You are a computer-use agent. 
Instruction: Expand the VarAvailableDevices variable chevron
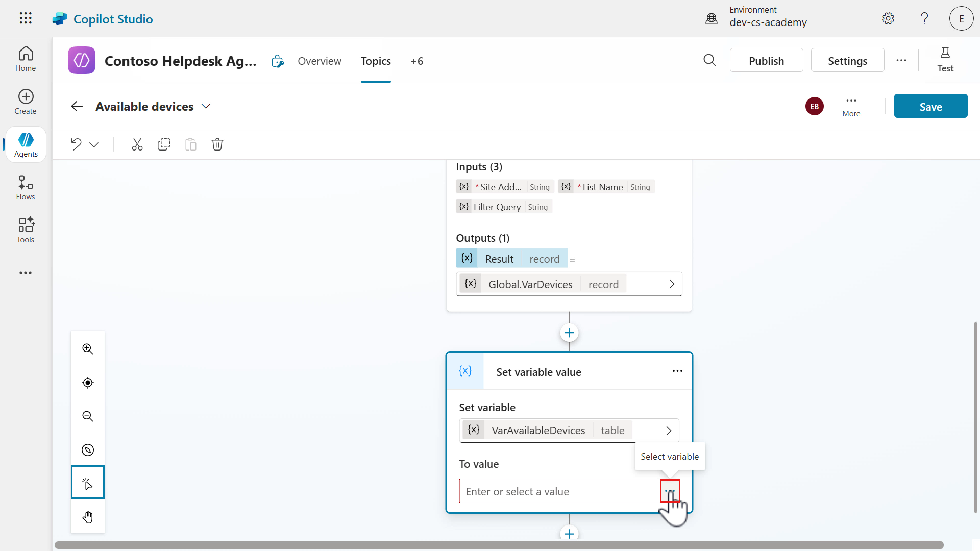click(x=668, y=430)
